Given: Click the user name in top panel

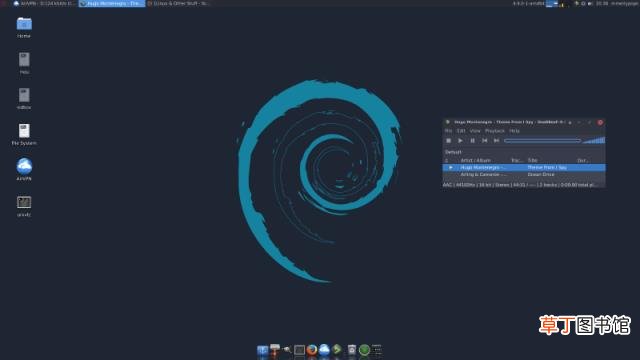Looking at the screenshot, I should (624, 3).
